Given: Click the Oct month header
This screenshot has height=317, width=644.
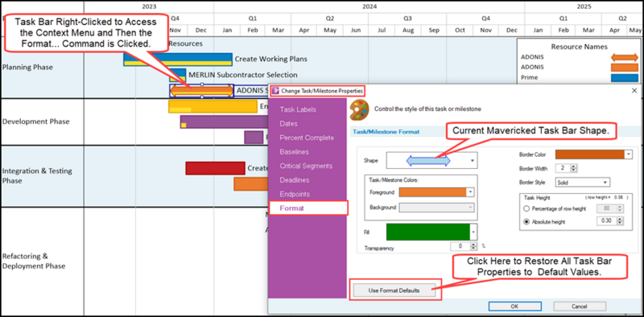Looking at the screenshot, I should click(460, 31).
